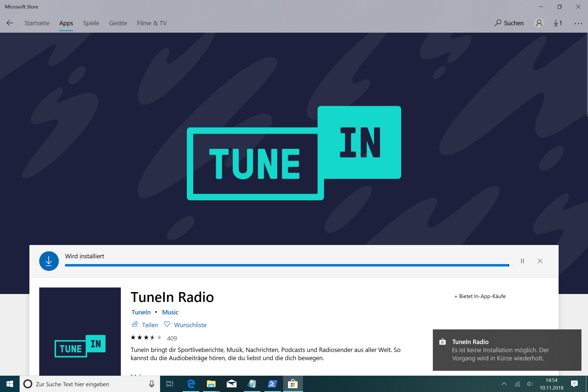Click the Cortana circle icon

point(28,384)
